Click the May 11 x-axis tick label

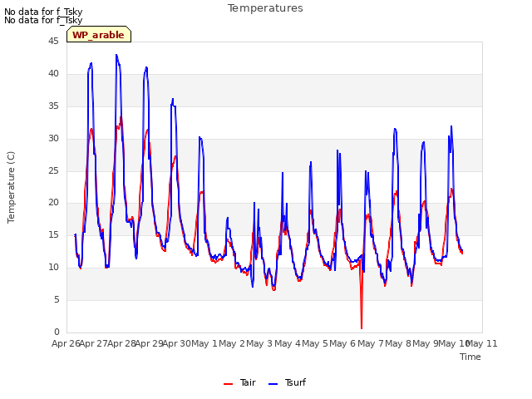(x=481, y=343)
